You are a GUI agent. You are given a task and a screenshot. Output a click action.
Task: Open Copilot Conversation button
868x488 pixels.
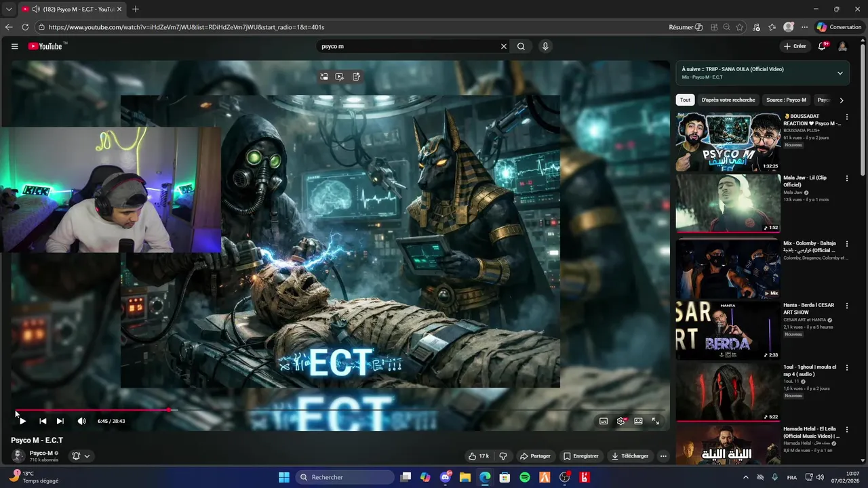tap(840, 27)
